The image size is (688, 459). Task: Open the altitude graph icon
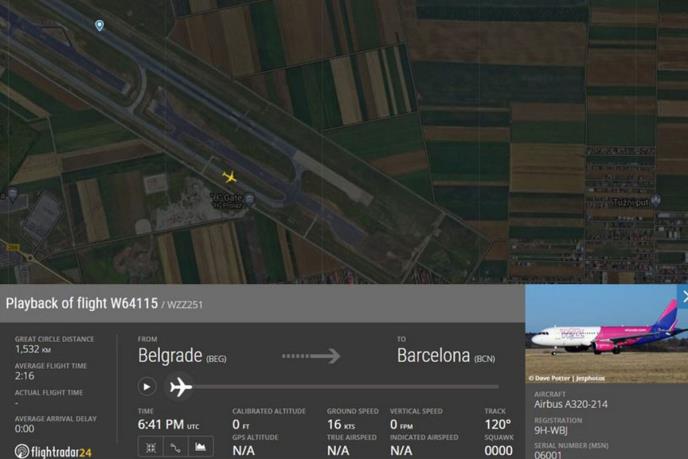point(201,447)
